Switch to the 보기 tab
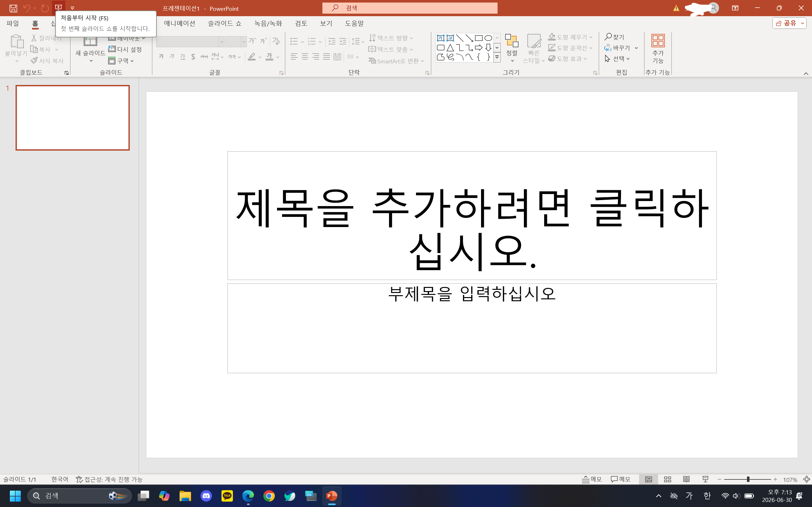 click(326, 23)
